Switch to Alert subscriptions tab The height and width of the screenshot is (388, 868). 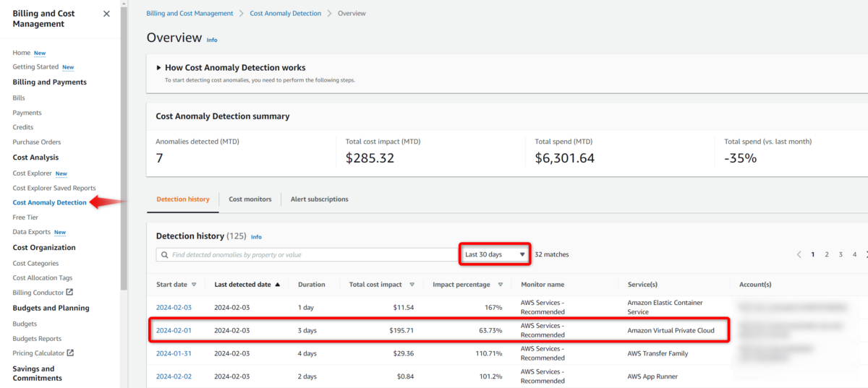(319, 199)
